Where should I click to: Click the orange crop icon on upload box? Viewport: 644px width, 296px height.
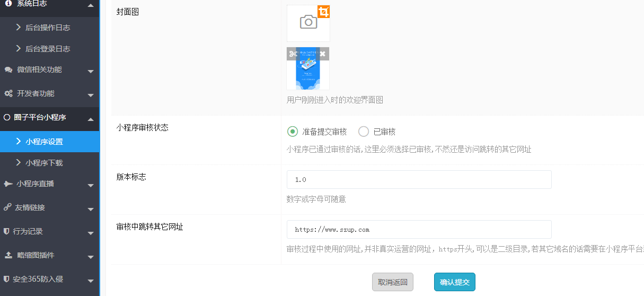[x=323, y=12]
